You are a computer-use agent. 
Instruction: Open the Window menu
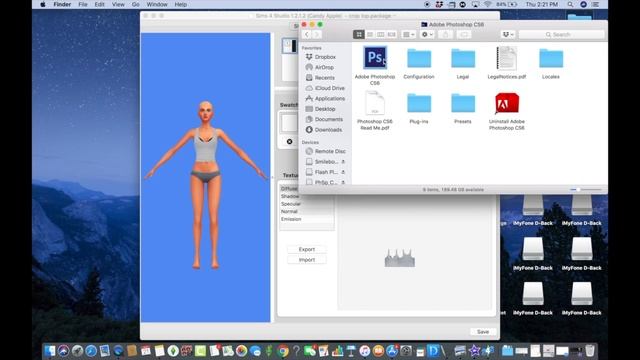[x=157, y=4]
